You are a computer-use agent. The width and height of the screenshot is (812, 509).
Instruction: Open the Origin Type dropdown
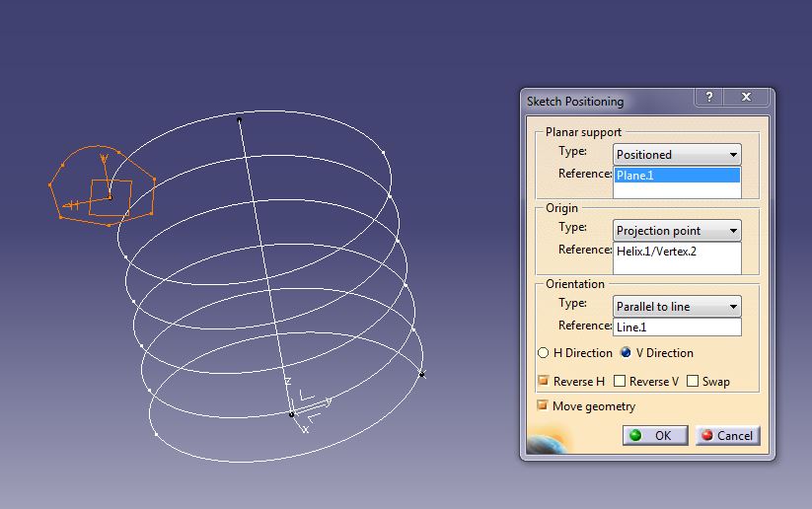[x=677, y=231]
